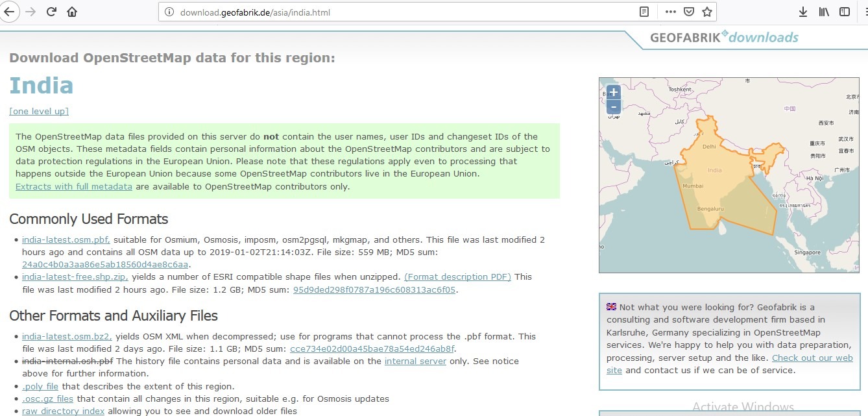Viewport: 868px width, 416px height.
Task: Download india-latest-free.shp.zip
Action: pos(75,276)
